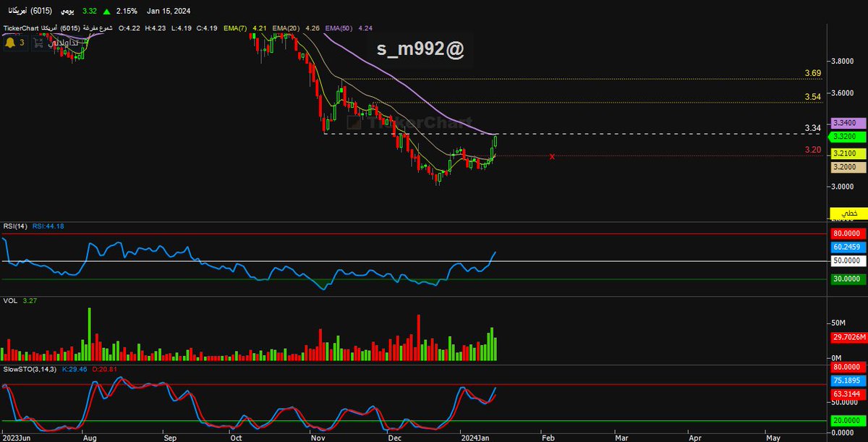Select the RSI(14) panel label

click(15, 226)
